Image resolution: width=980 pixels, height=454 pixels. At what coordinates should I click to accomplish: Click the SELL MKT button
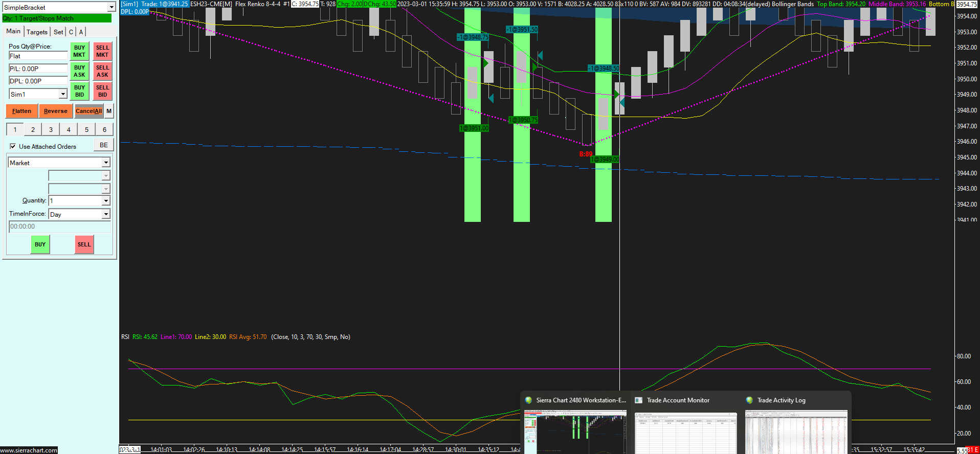point(102,51)
